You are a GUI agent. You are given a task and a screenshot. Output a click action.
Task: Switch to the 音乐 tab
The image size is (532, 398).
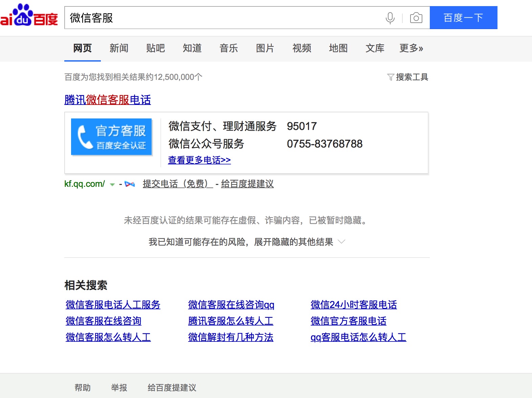[x=229, y=48]
